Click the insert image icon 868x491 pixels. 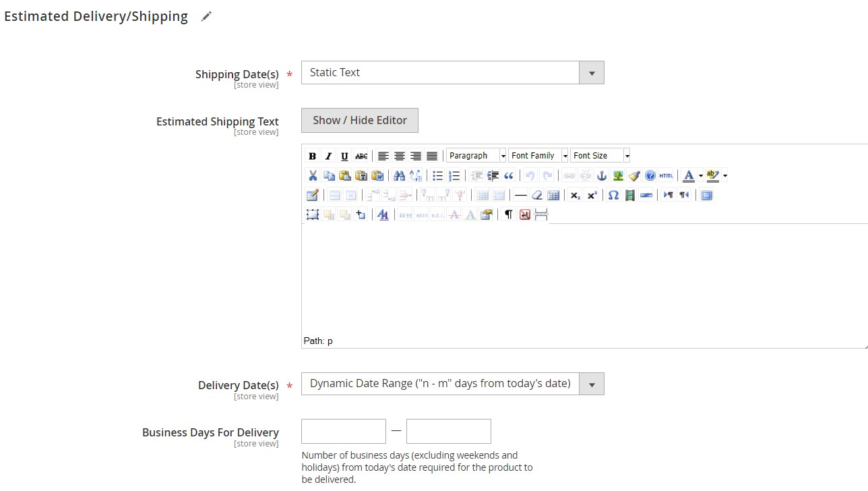coord(618,175)
